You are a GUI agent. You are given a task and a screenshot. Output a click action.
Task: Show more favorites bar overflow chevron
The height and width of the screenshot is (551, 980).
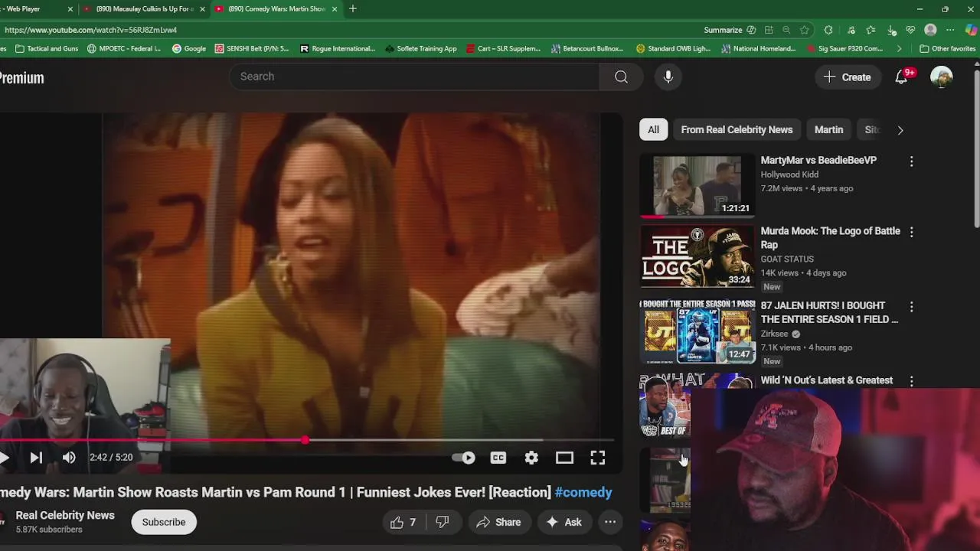click(900, 48)
